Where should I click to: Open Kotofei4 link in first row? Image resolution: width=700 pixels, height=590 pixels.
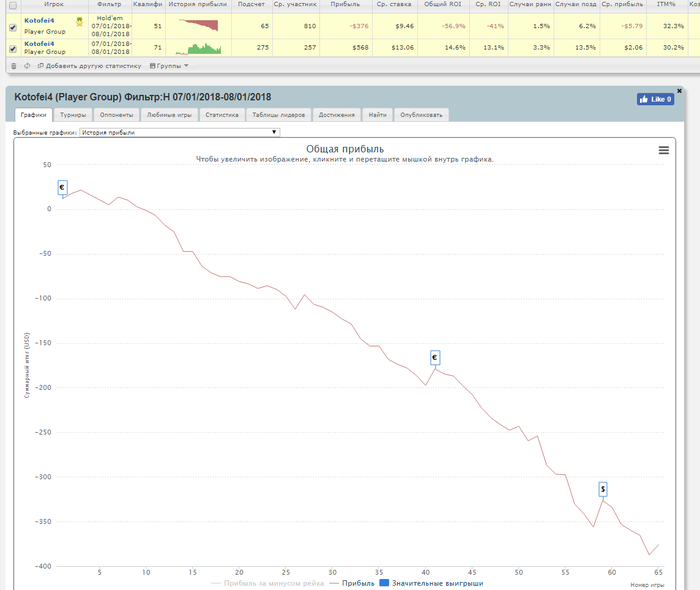point(39,21)
